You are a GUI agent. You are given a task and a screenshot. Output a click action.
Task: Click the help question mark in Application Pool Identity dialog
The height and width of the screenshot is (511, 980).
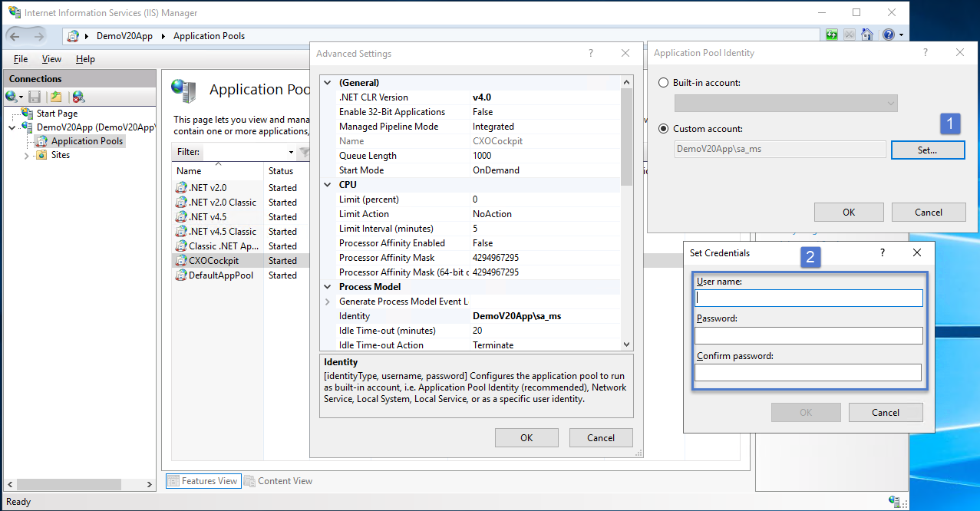(926, 52)
